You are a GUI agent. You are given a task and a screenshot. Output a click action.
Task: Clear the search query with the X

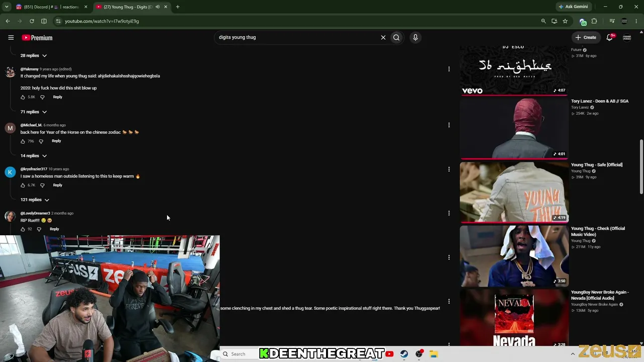(x=383, y=37)
